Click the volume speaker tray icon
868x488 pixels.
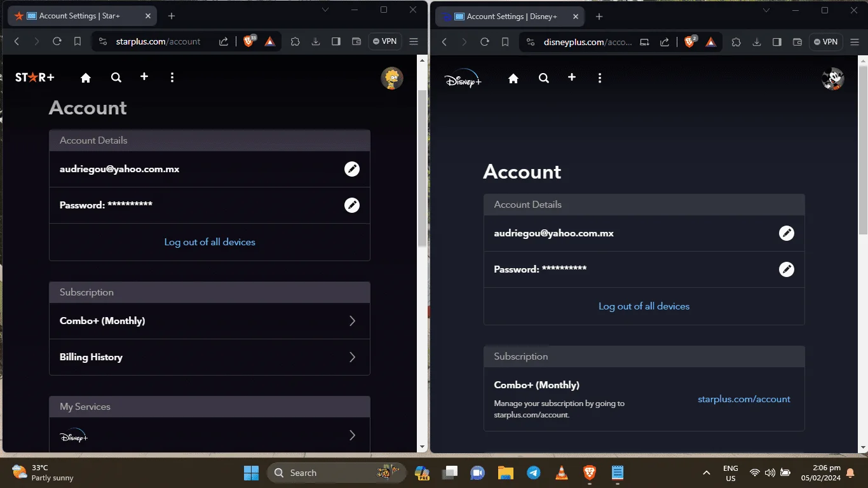pos(770,473)
